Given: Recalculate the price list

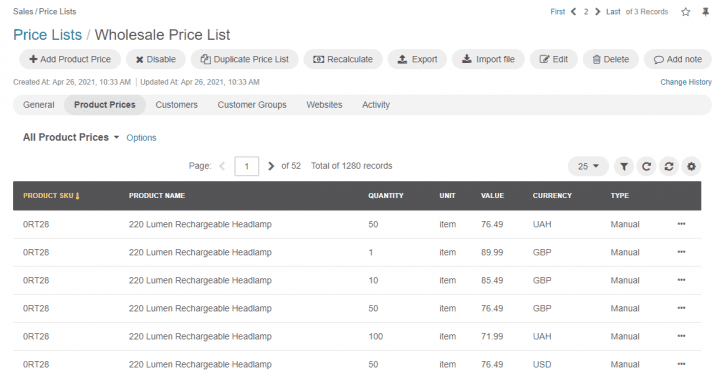Looking at the screenshot, I should point(343,59).
